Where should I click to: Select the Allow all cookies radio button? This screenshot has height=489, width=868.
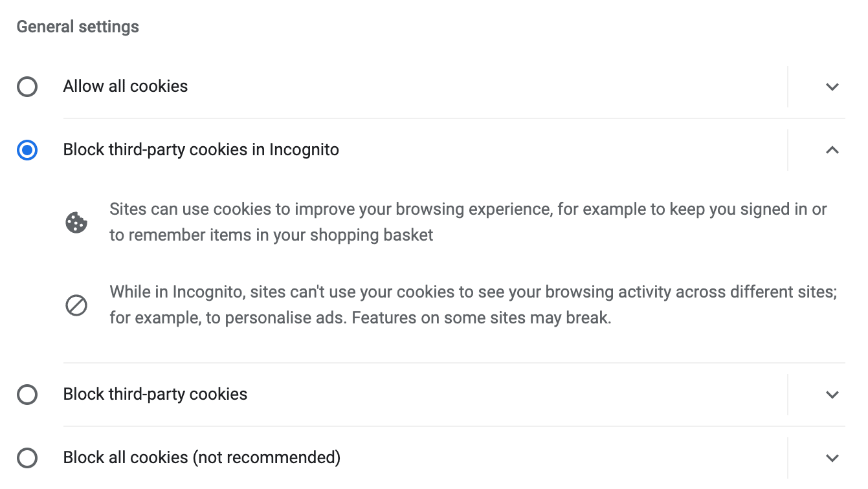27,86
